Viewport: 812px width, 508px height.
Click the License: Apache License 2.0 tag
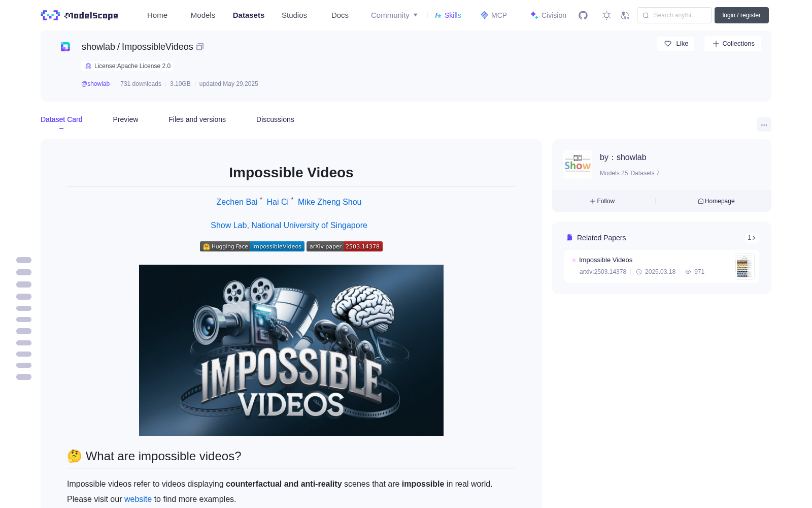pyautogui.click(x=127, y=66)
